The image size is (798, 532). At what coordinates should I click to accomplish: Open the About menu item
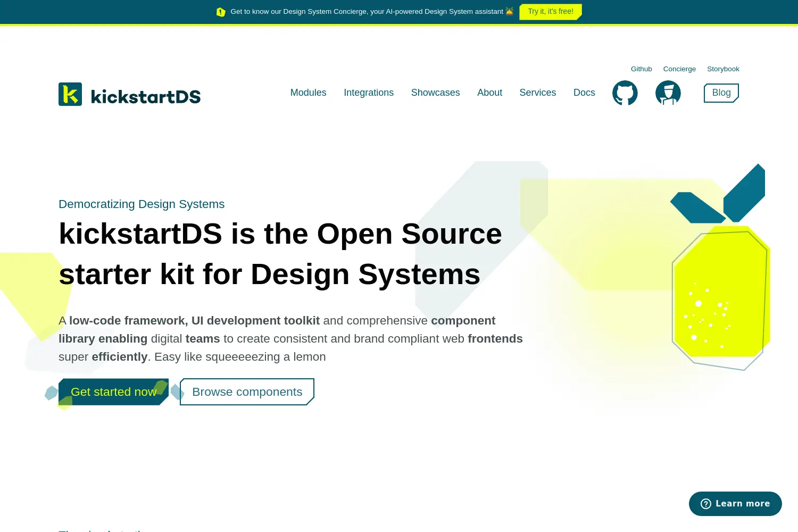(489, 93)
